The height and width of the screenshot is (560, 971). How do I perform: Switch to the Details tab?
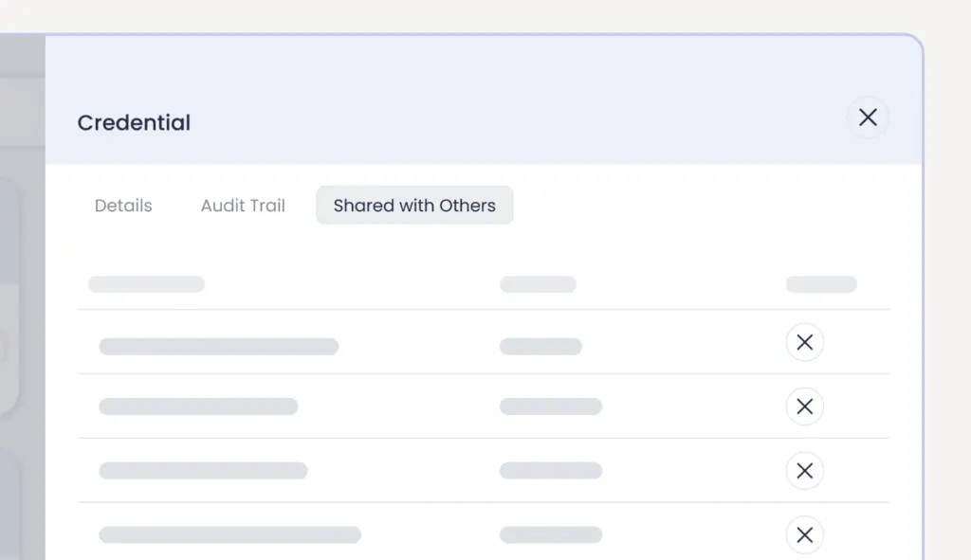123,206
